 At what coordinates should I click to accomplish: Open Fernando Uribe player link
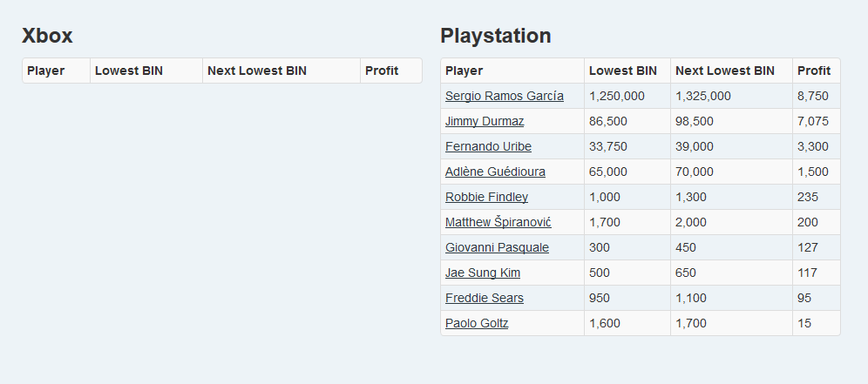click(x=488, y=146)
